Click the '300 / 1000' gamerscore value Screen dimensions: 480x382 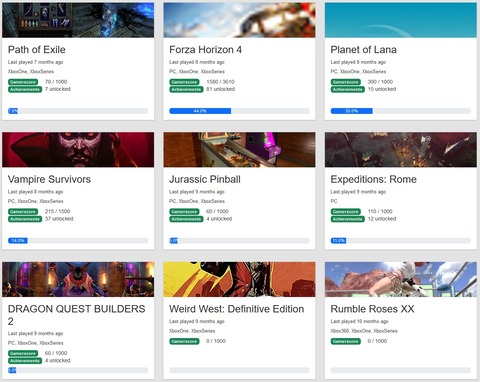tap(380, 82)
